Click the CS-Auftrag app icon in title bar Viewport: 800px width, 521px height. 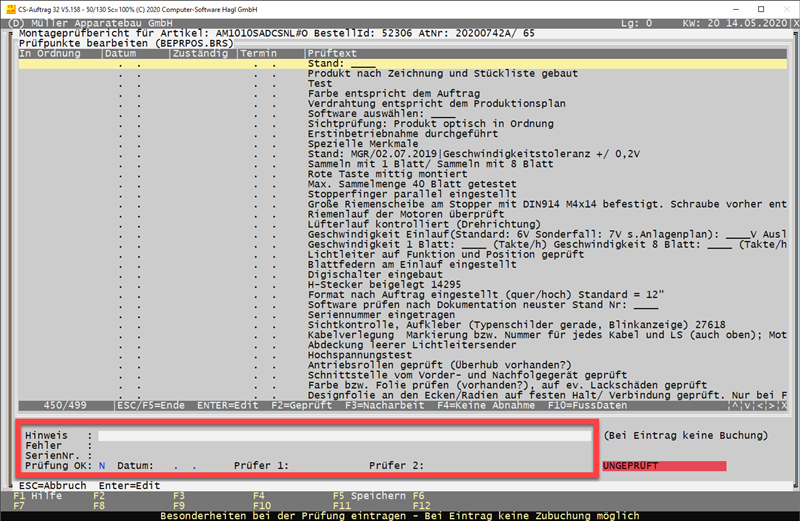9,7
